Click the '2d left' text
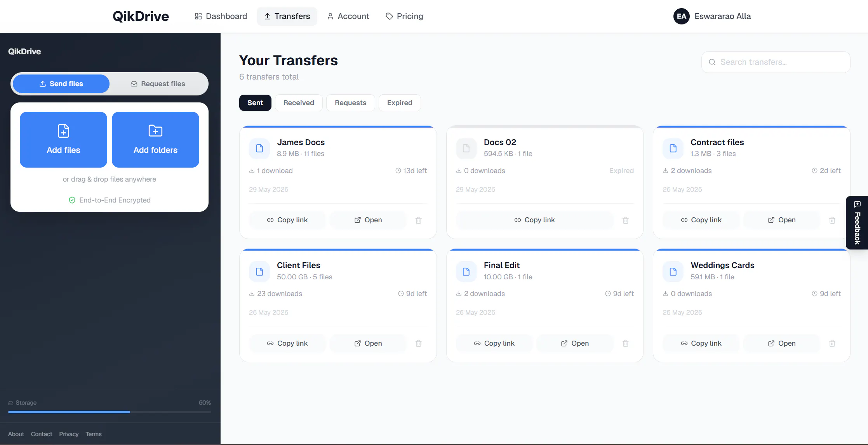The image size is (868, 445). coord(830,171)
